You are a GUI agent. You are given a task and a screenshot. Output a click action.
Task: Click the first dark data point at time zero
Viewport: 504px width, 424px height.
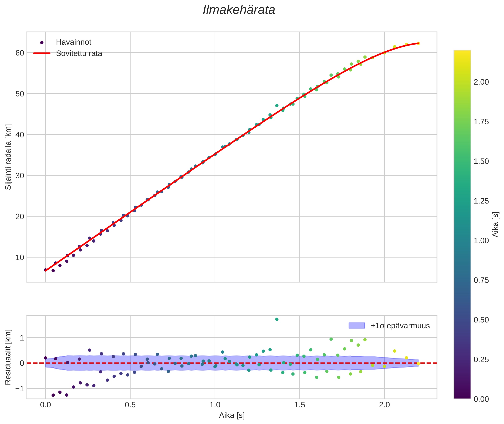pyautogui.click(x=45, y=270)
